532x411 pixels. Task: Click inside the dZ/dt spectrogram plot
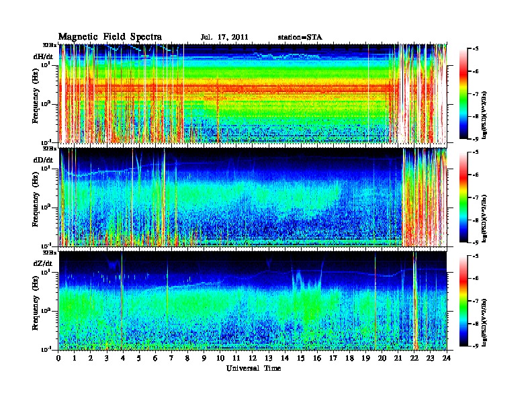point(253,301)
